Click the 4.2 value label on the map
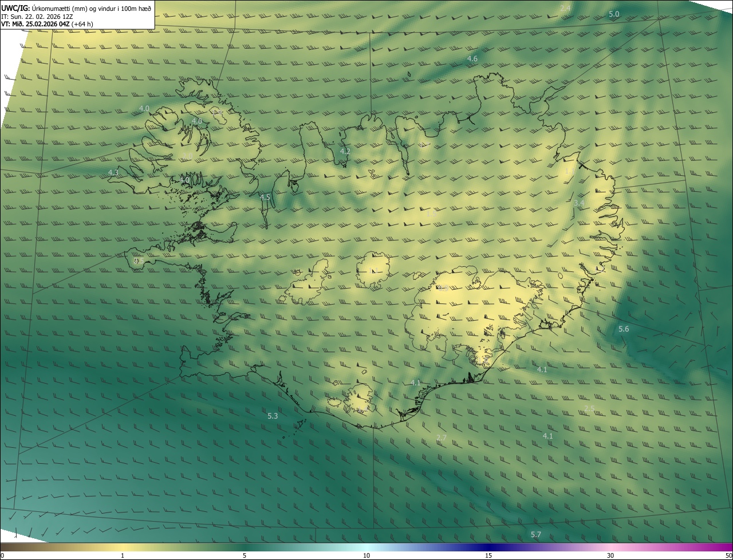Image resolution: width=733 pixels, height=560 pixels. pyautogui.click(x=345, y=151)
